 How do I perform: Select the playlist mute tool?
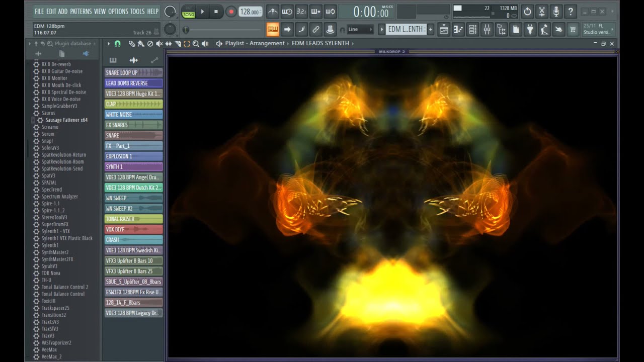point(159,44)
